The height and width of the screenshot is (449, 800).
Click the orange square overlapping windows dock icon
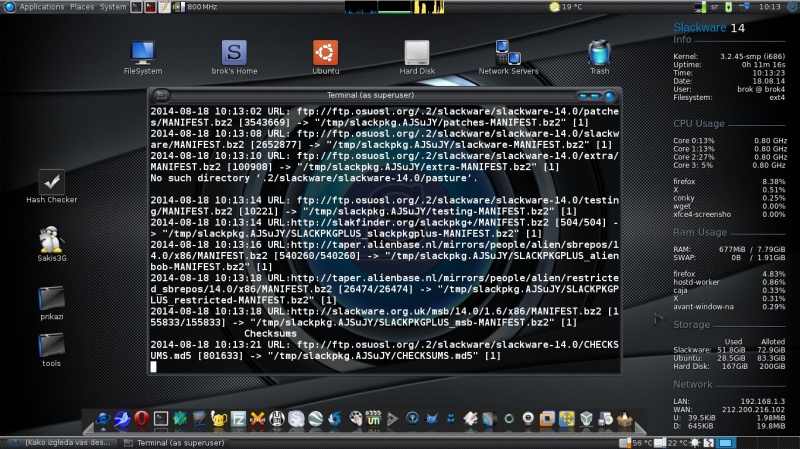click(547, 419)
